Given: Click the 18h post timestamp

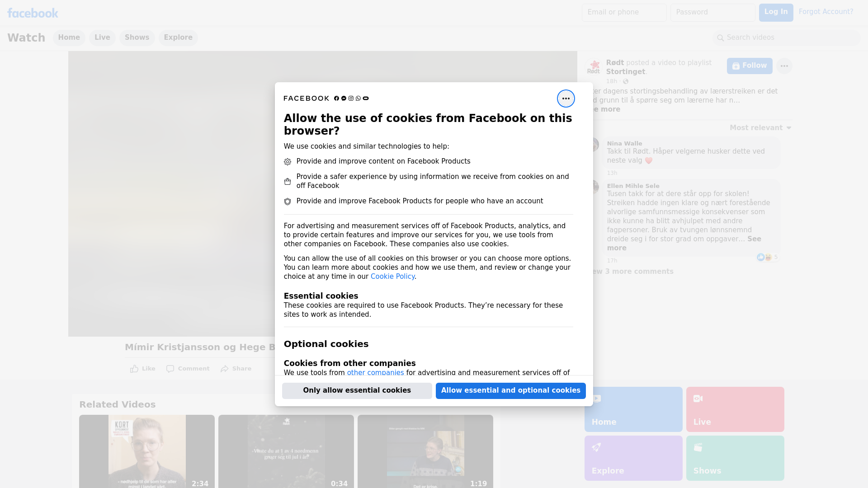Looking at the screenshot, I should (x=611, y=81).
